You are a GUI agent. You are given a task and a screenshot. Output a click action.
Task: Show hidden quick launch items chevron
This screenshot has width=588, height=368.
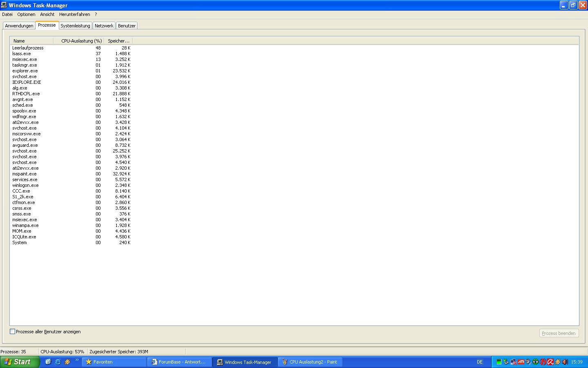77,360
